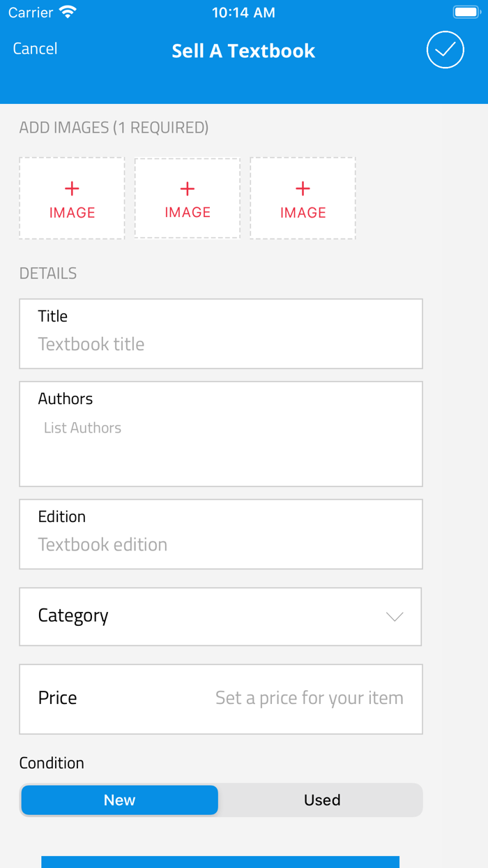Cancel selling the textbook
This screenshot has height=868, width=488.
(35, 49)
